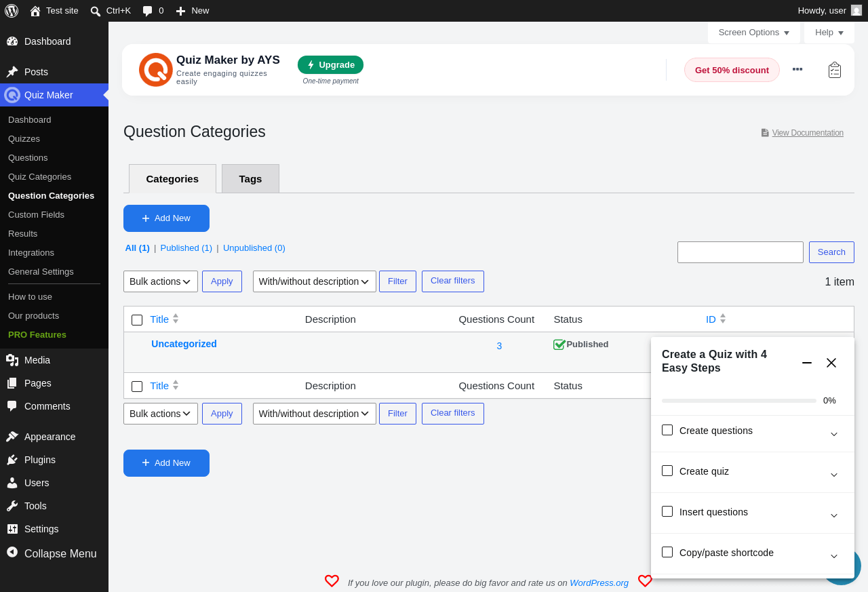This screenshot has height=592, width=868.
Task: Click the Dashboard gauge icon in sidebar
Action: point(12,41)
